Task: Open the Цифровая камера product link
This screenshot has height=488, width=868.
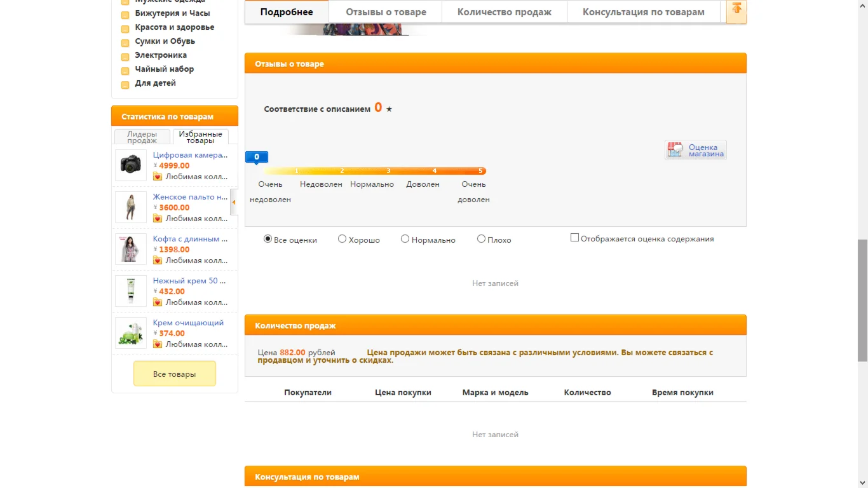Action: pyautogui.click(x=190, y=155)
